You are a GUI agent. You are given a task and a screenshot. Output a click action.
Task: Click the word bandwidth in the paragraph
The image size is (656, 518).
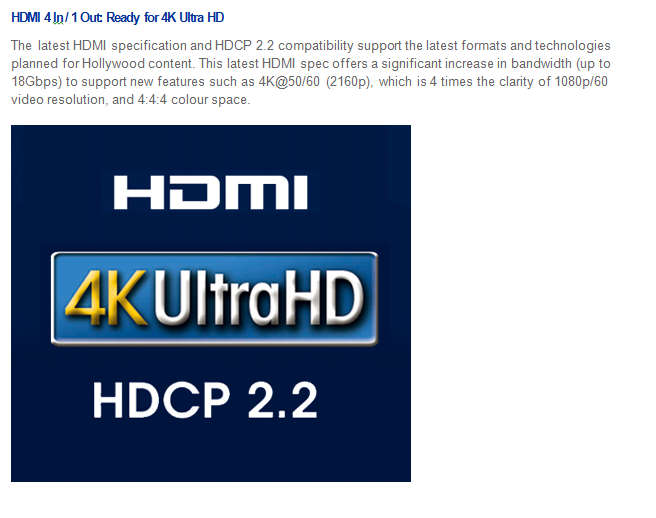(541, 64)
